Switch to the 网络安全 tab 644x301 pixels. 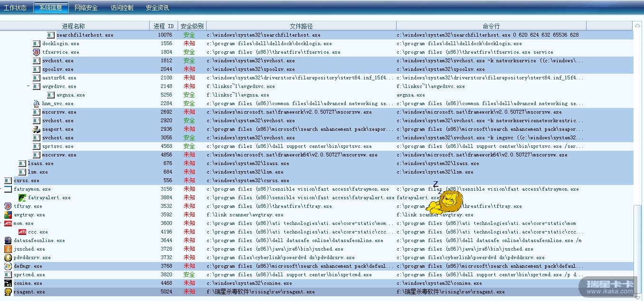click(x=86, y=8)
